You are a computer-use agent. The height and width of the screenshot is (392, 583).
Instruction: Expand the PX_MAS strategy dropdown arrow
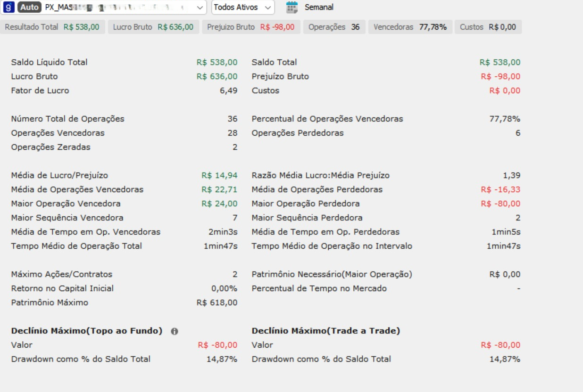pos(200,8)
